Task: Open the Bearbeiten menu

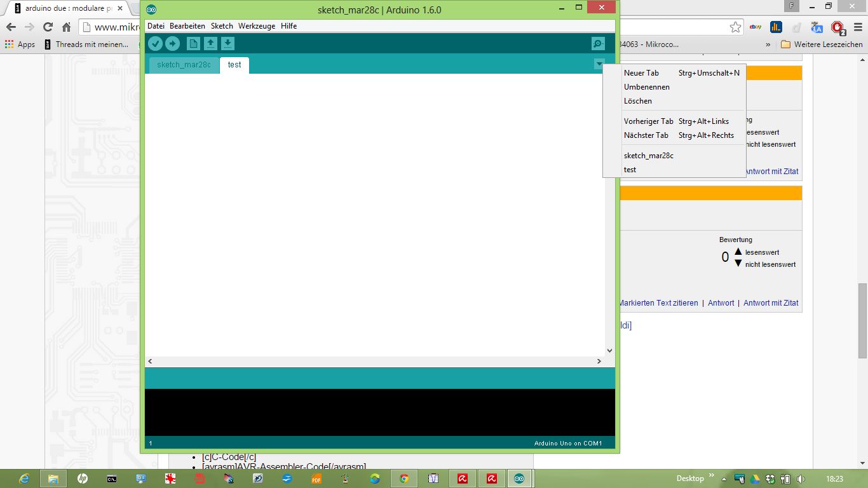Action: click(x=187, y=26)
